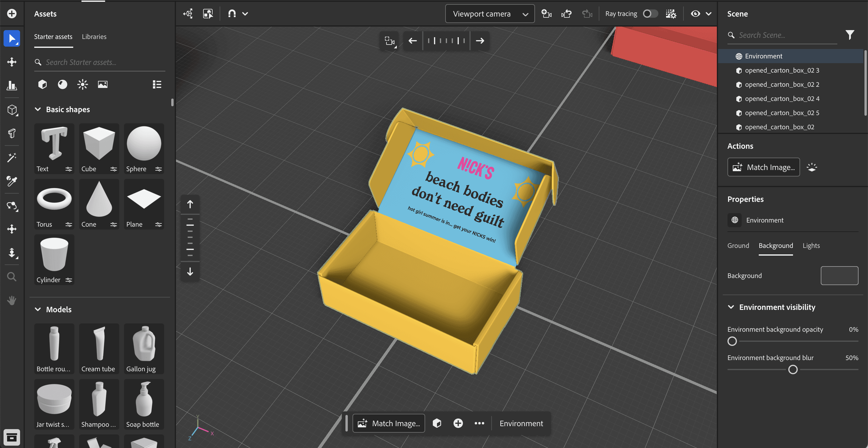Select the Hand pan tool
The height and width of the screenshot is (448, 868).
click(x=12, y=300)
